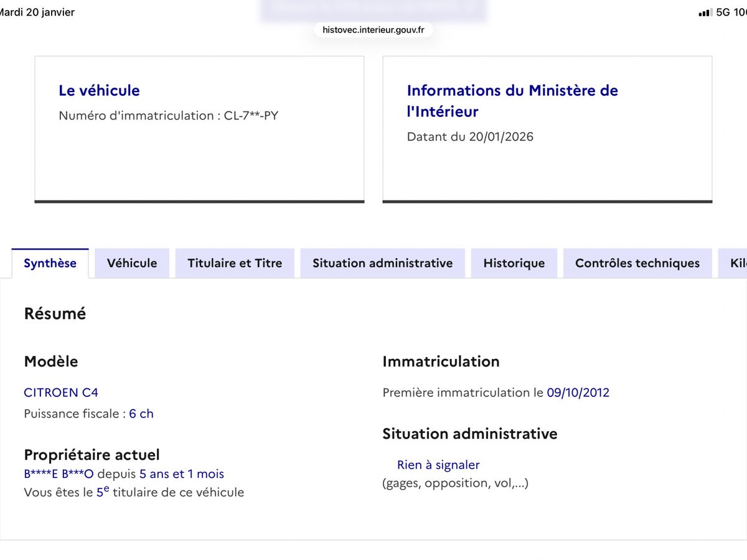Open the Ministère de l'Intérieur information card
The height and width of the screenshot is (560, 747).
[x=547, y=128]
